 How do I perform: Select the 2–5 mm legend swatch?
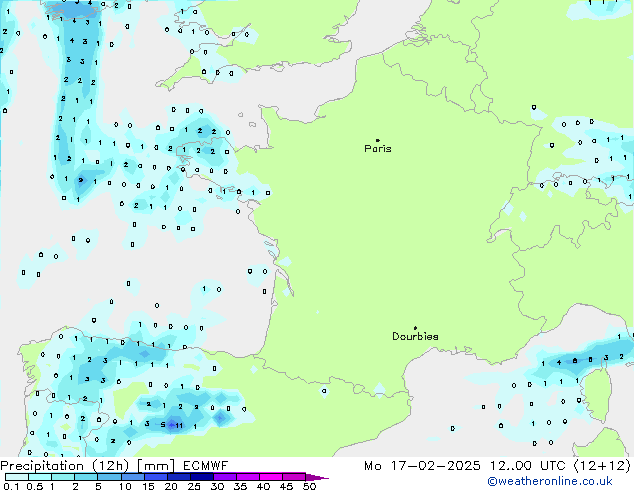tap(86, 477)
